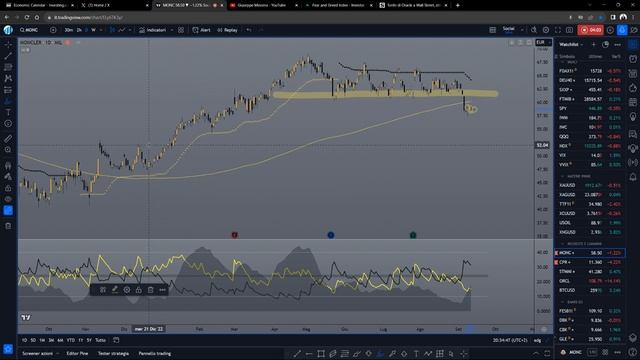The height and width of the screenshot is (360, 640).
Task: Open the Social layout name menu
Action: coord(509,29)
